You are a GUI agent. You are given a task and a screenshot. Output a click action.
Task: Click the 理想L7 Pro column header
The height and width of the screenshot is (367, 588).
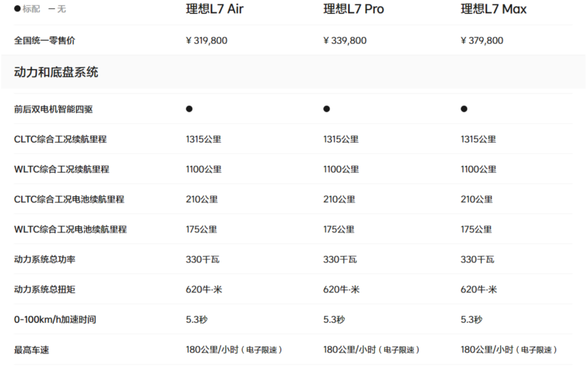353,9
